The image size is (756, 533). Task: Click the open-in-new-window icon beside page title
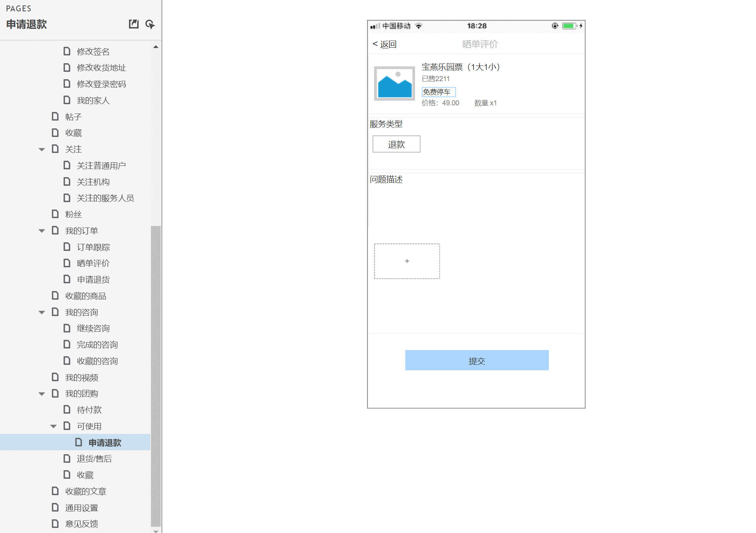(x=134, y=24)
